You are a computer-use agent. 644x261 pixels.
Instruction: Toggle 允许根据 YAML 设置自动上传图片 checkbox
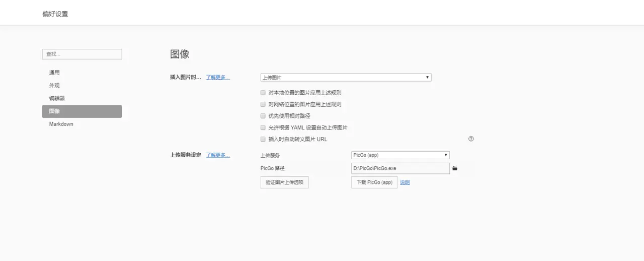(x=263, y=127)
